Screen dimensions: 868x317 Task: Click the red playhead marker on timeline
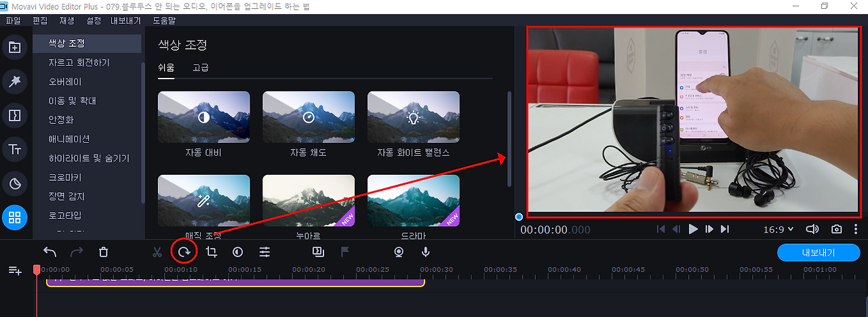[x=37, y=270]
